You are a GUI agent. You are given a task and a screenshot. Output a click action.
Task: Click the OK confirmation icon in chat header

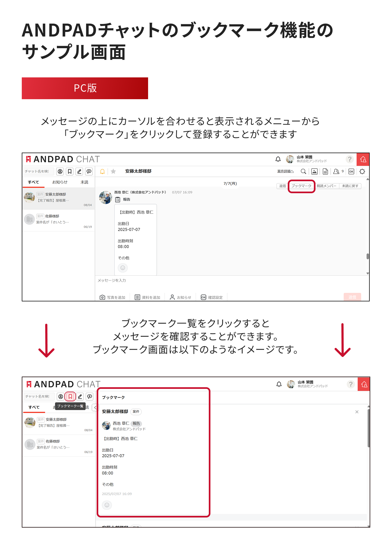(x=351, y=171)
